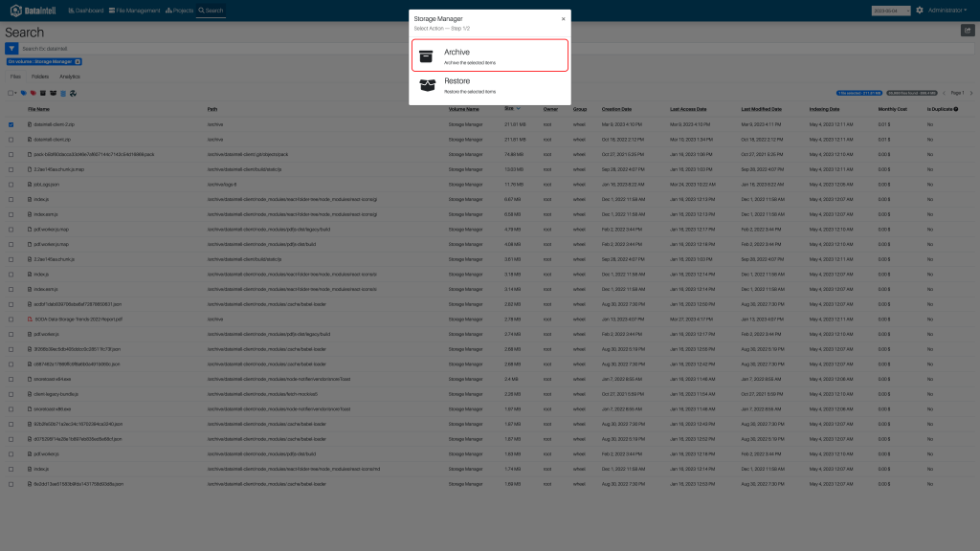Go to the next results page

[971, 93]
